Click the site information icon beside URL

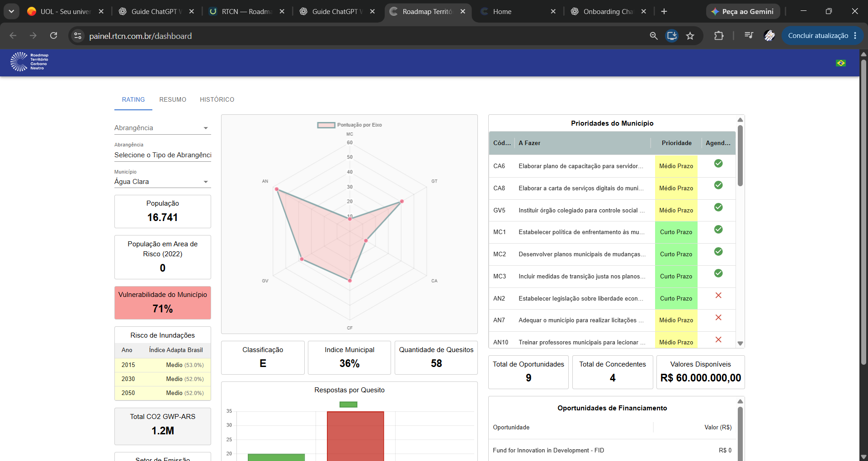(x=78, y=36)
